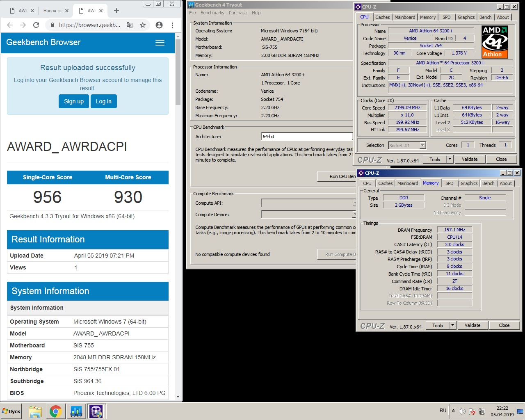Open a new Chrome tab with plus
This screenshot has width=525, height=420.
click(x=116, y=11)
